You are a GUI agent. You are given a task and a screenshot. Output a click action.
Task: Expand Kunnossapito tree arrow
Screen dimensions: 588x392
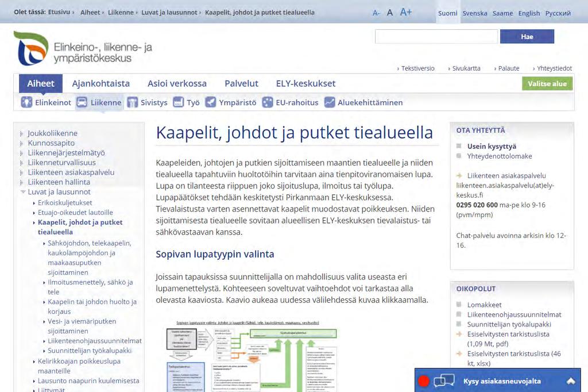click(21, 143)
